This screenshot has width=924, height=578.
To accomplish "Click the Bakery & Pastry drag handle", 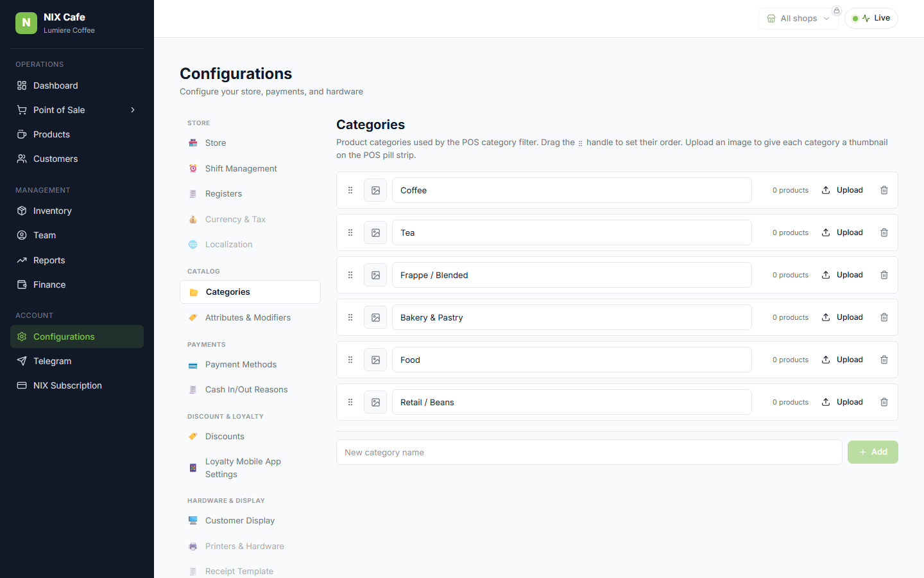I will coord(350,317).
